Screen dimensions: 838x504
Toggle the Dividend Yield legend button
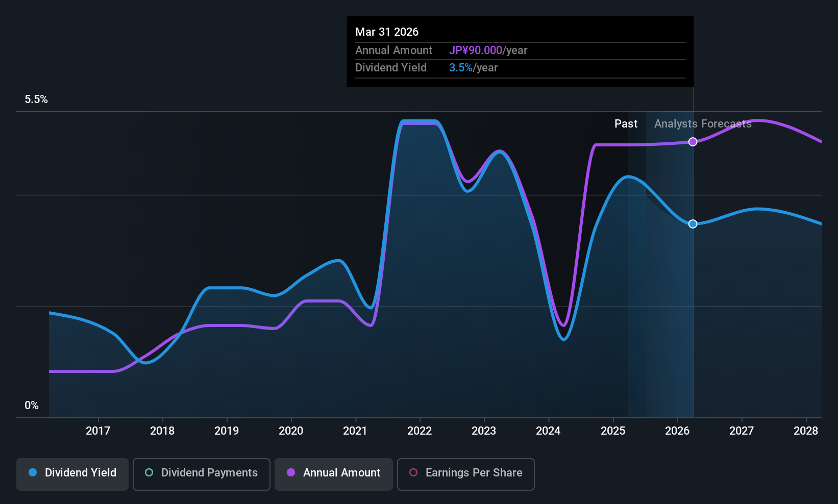click(x=72, y=474)
